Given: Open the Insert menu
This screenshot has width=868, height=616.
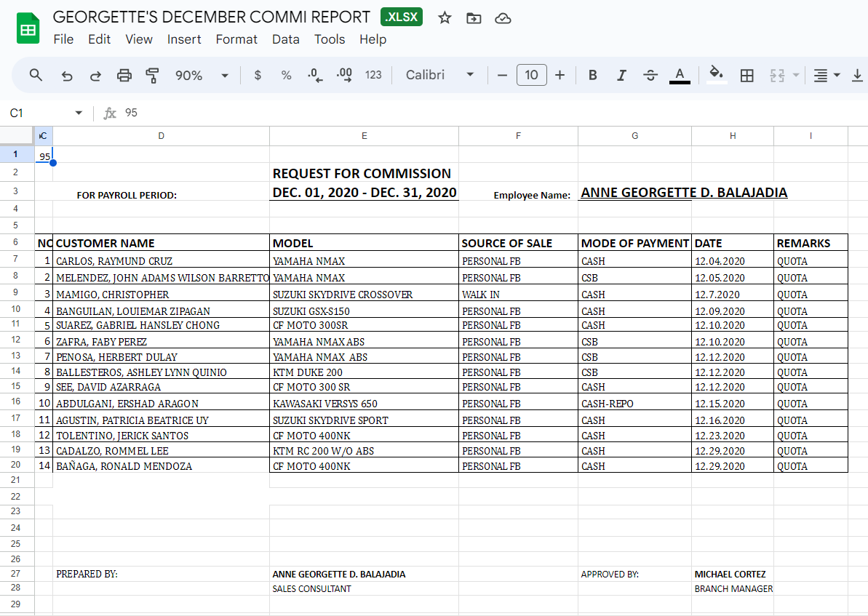Looking at the screenshot, I should [x=184, y=39].
